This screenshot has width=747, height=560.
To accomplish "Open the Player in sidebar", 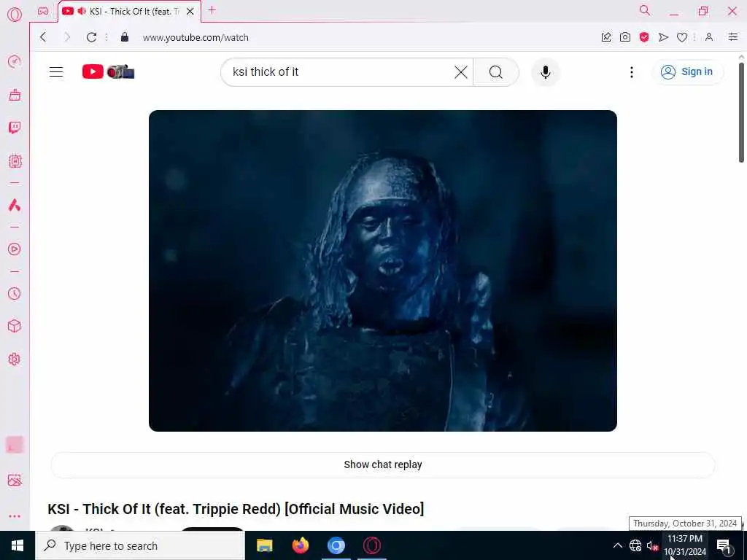I will click(15, 249).
